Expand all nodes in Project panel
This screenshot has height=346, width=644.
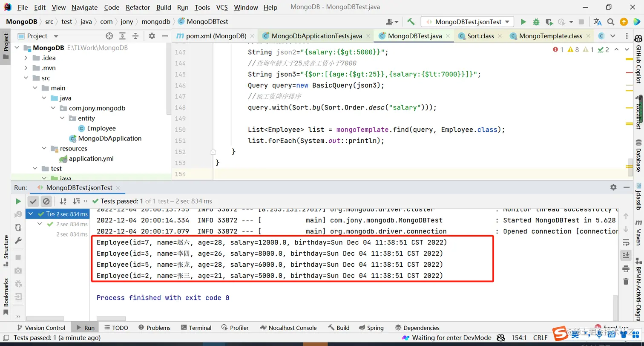[x=122, y=36]
